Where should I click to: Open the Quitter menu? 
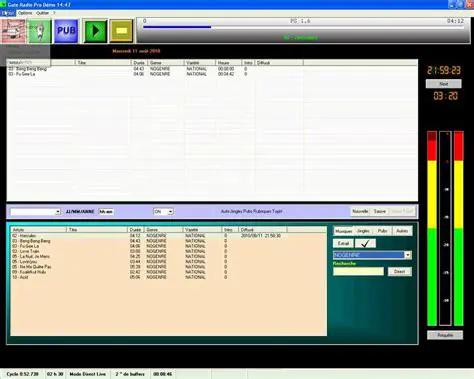(42, 13)
